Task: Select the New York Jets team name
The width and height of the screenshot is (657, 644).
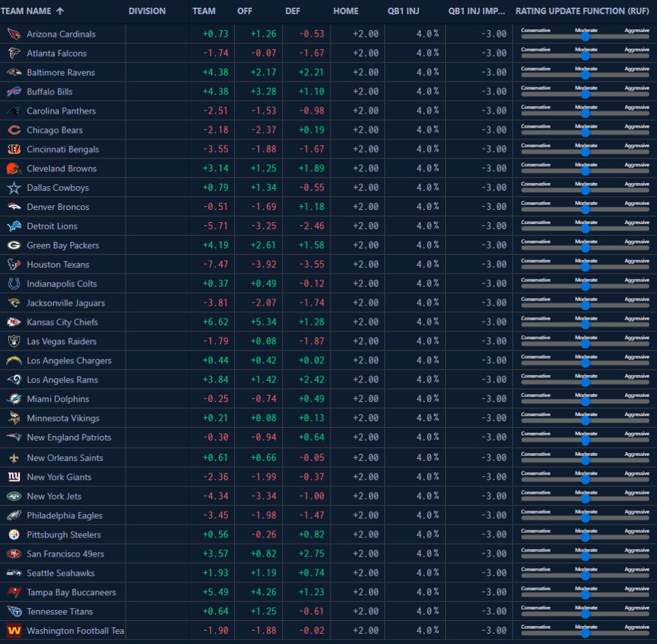Action: pos(54,496)
